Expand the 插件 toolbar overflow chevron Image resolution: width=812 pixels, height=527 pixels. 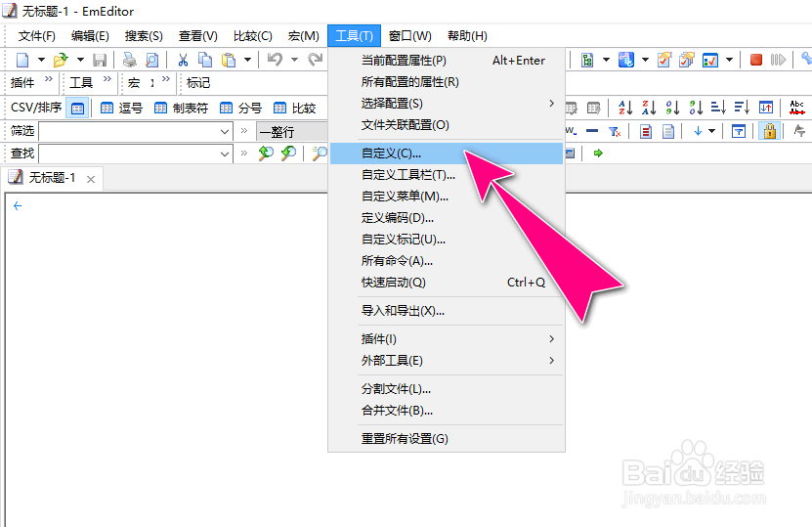pos(49,79)
